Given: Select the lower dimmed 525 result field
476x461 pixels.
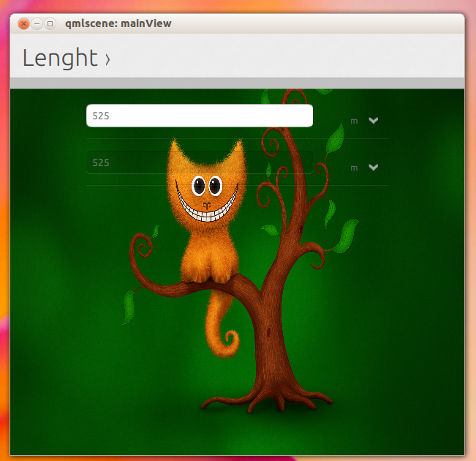Looking at the screenshot, I should [200, 162].
